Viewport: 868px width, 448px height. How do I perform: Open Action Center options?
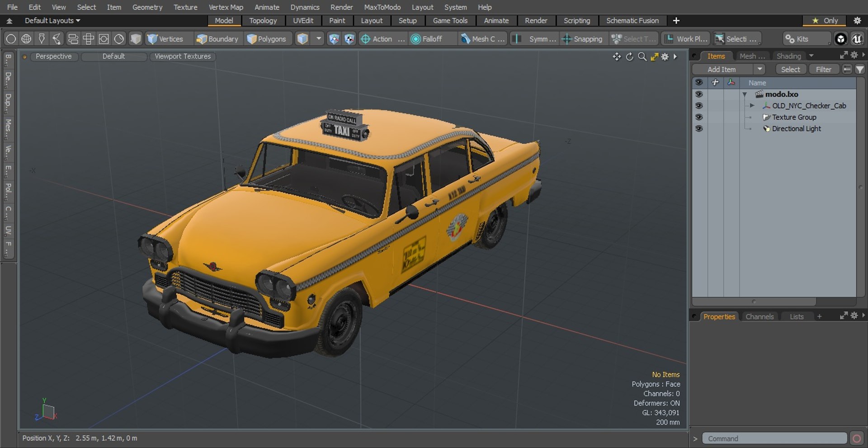tap(382, 39)
